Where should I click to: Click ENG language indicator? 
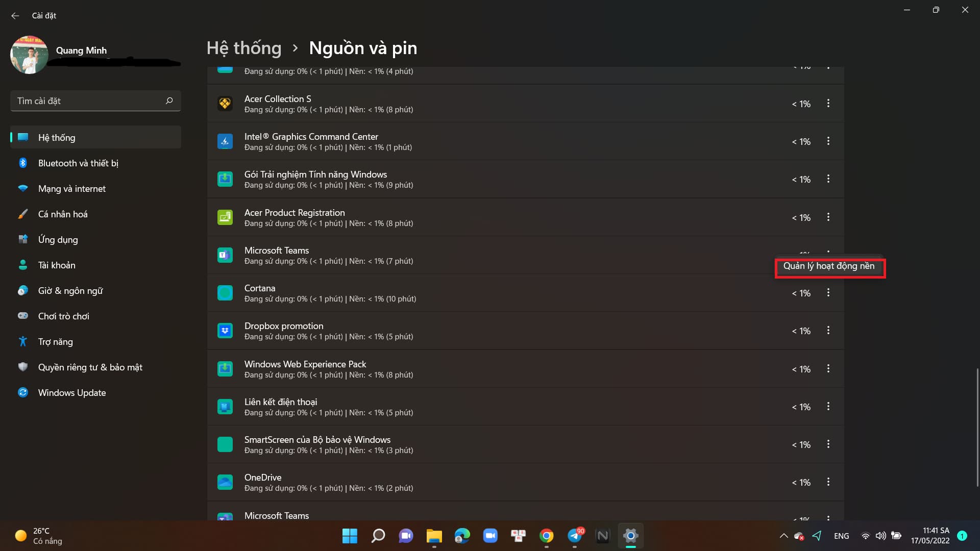(x=841, y=536)
